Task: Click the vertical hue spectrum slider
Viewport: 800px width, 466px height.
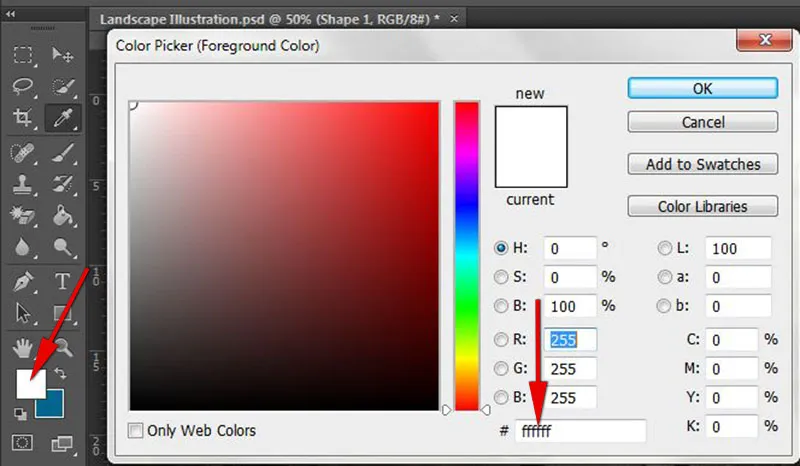Action: (x=467, y=256)
